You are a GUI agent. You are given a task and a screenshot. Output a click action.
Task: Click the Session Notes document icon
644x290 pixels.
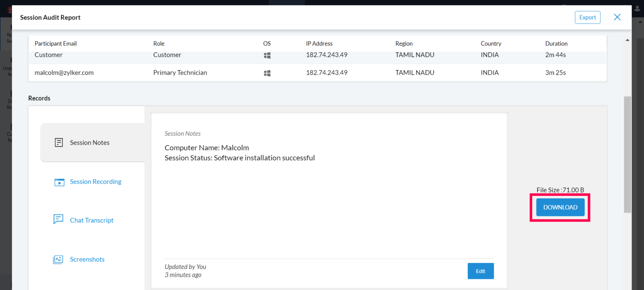[x=59, y=142]
